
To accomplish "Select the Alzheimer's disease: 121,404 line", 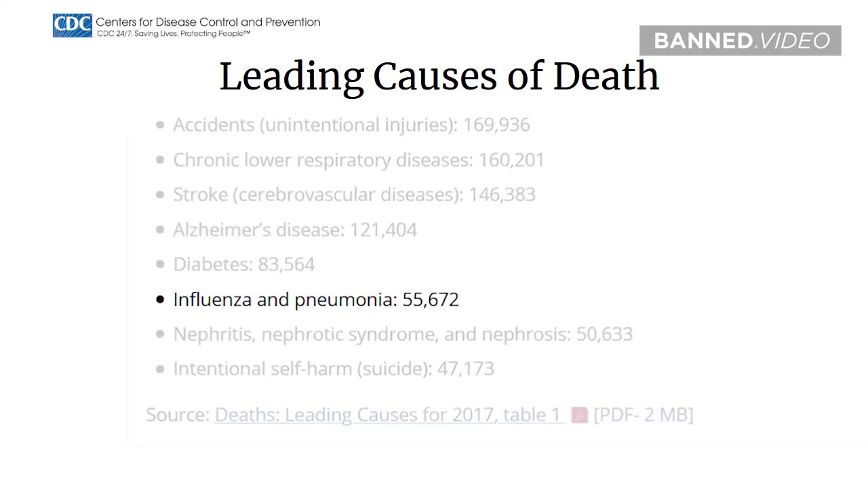I will coord(295,230).
